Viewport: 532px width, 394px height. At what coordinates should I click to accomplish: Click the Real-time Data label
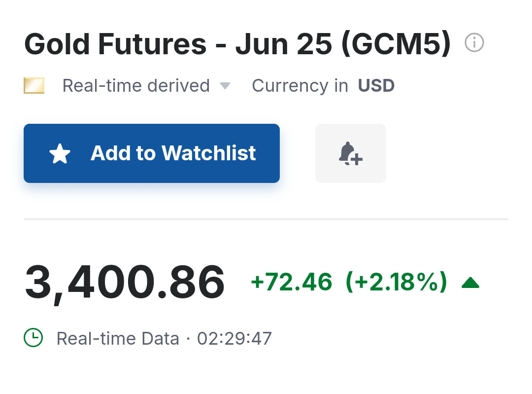pos(118,339)
